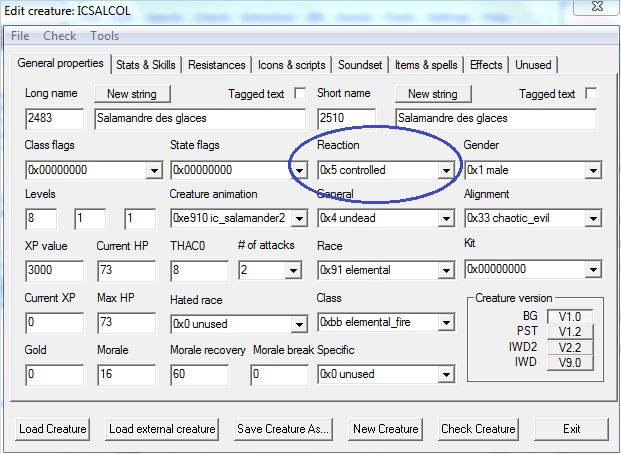Click Short name reference field 2510
The image size is (621, 454).
click(346, 118)
